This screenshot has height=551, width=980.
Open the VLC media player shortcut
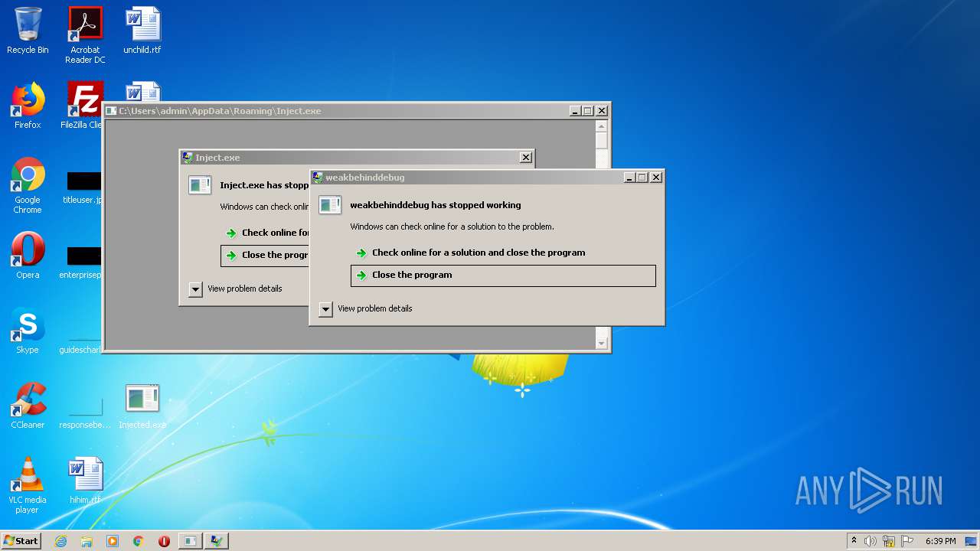pos(28,485)
